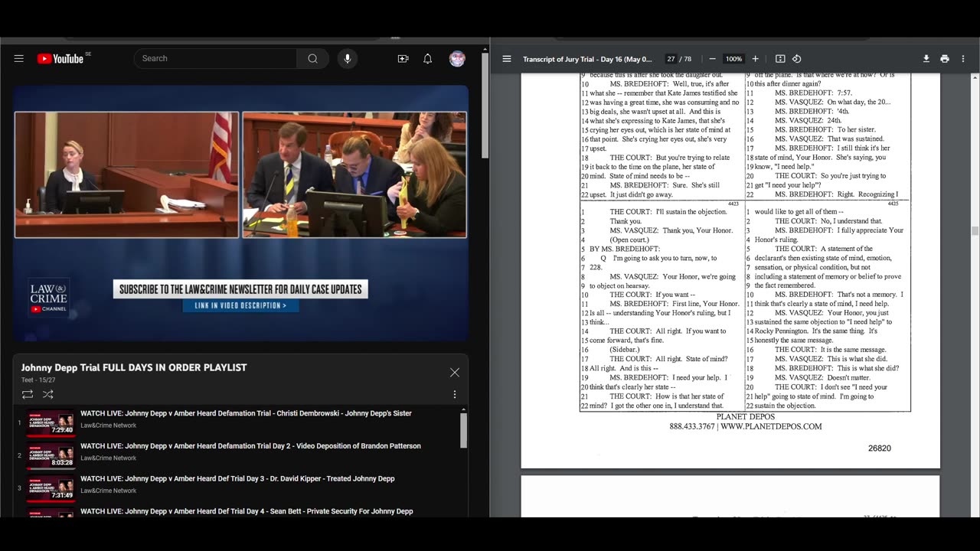Screen dimensions: 980x551
Task: Click the "BY MS. BREDEHOFT:" transcript line
Action: (624, 249)
